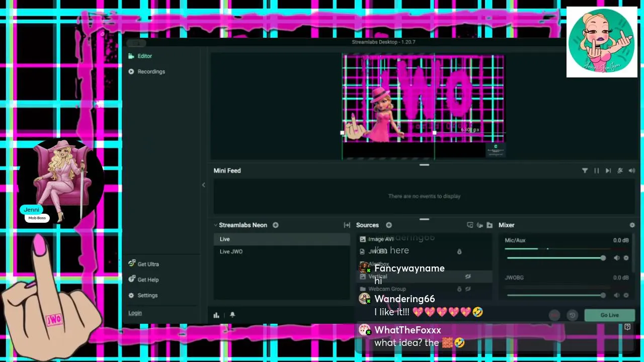Open JWOBG audio settings gear
The width and height of the screenshot is (644, 362).
click(626, 295)
